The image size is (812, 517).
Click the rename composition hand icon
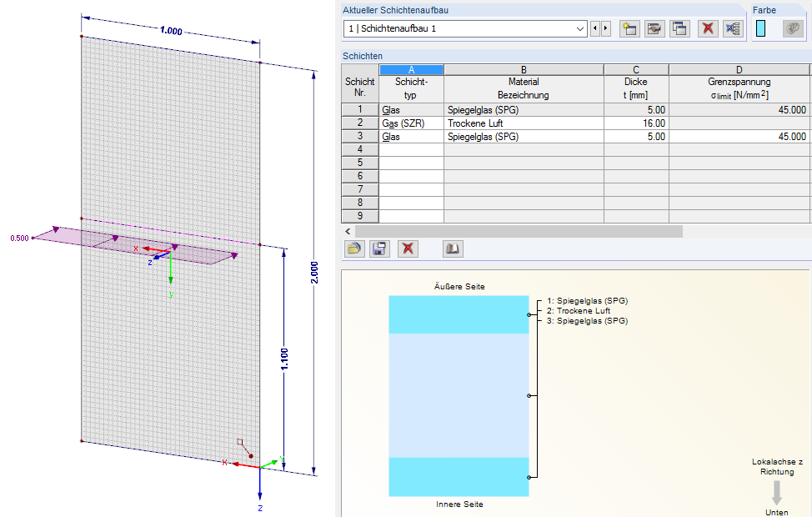click(654, 28)
